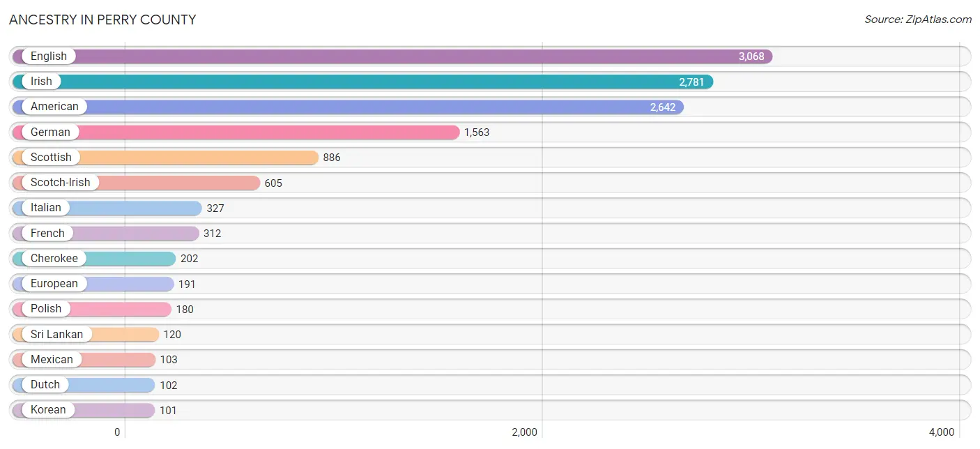This screenshot has width=980, height=449.
Task: Click the 3,068 value on English bar
Action: pyautogui.click(x=751, y=56)
